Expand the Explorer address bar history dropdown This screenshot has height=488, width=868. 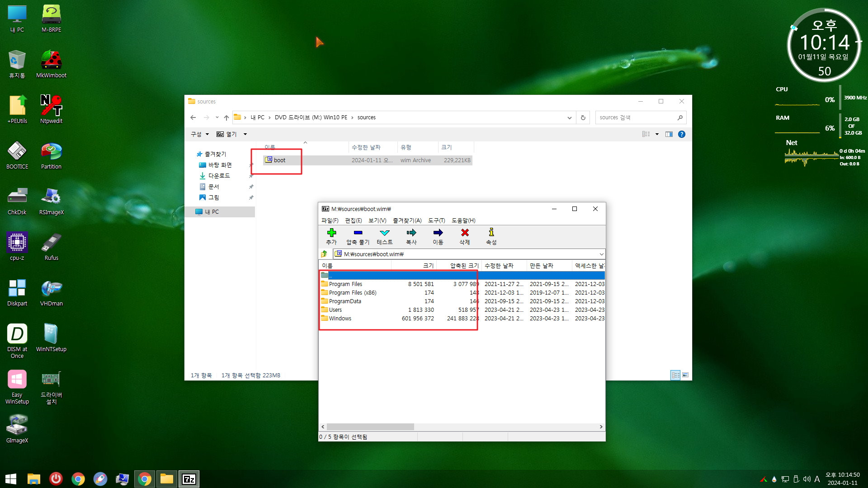point(569,117)
